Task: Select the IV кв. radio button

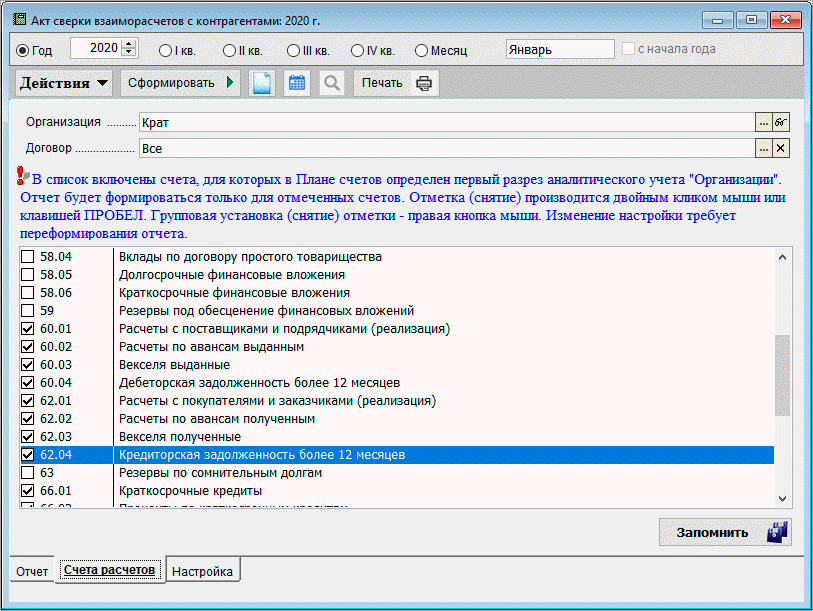Action: (x=357, y=51)
